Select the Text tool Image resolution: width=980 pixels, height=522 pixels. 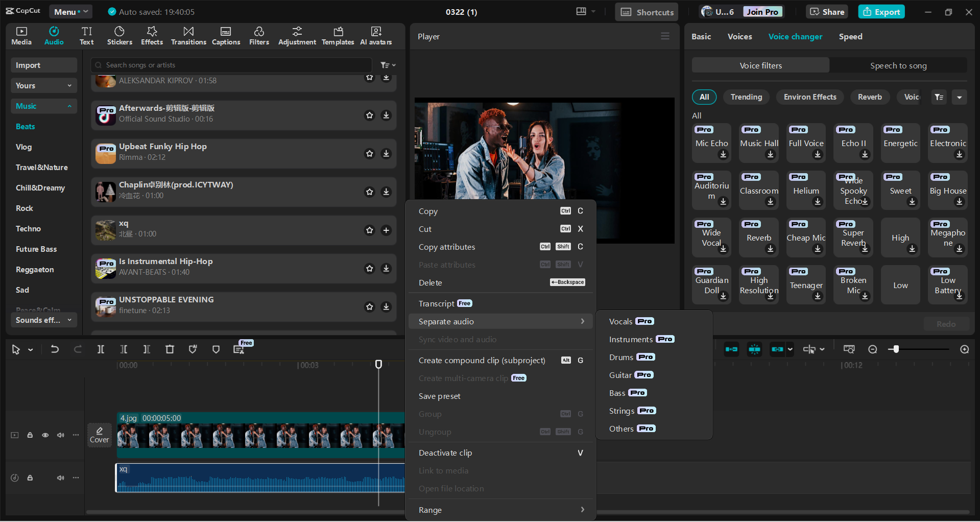click(x=87, y=35)
